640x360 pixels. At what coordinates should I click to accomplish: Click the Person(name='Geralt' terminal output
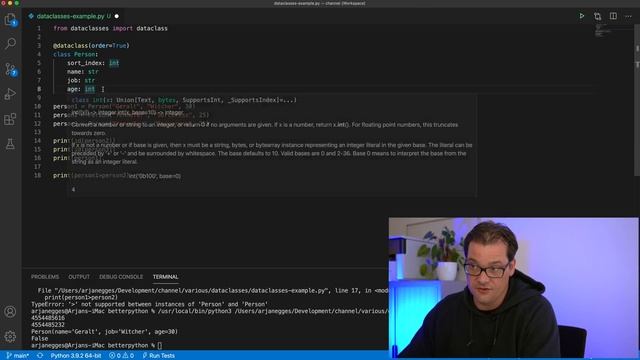tap(104, 331)
